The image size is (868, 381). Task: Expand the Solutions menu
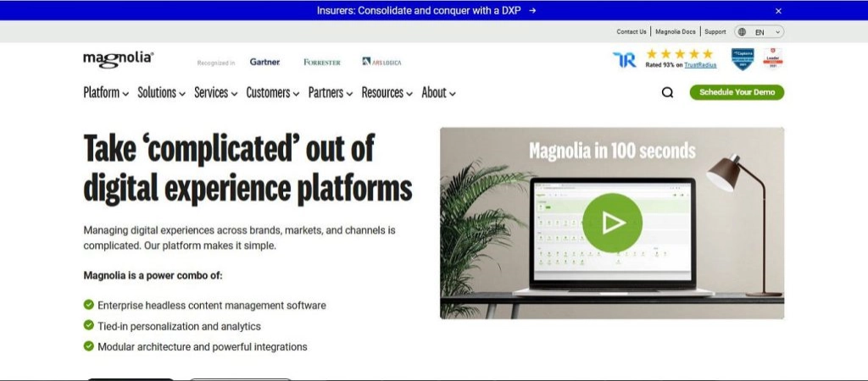tap(161, 93)
